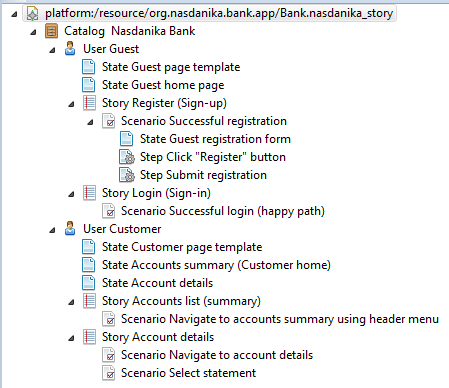Collapse the Story Login (Sign-in) node
Viewport: 449px width, 388px height.
coord(71,195)
